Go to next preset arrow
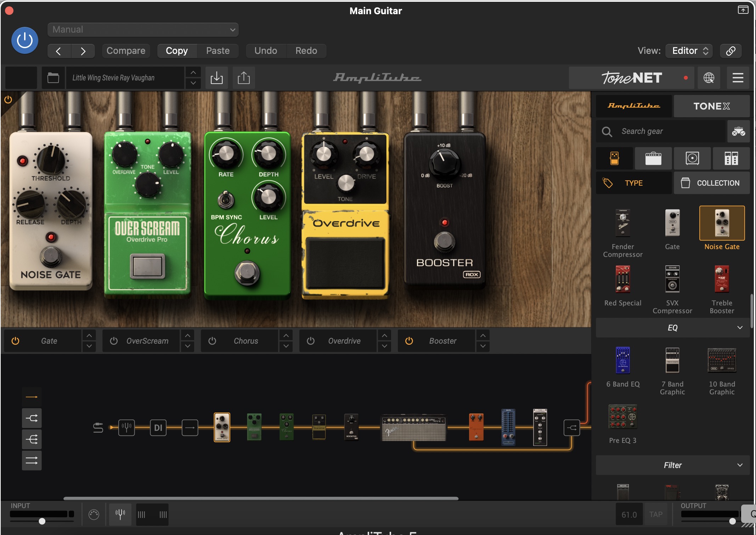 tap(83, 51)
